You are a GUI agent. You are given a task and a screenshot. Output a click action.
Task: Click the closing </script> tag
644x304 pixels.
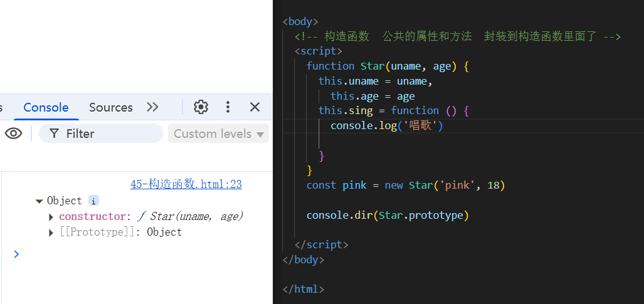(x=322, y=245)
